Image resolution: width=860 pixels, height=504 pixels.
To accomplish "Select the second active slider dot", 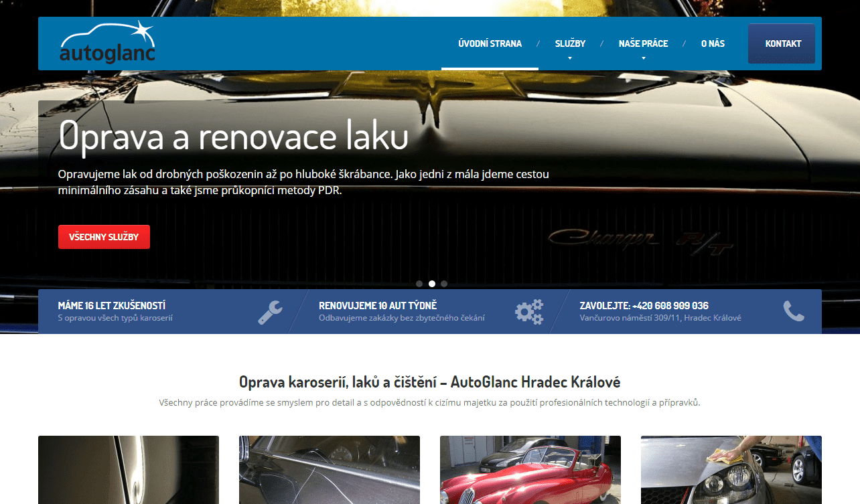I will (432, 284).
